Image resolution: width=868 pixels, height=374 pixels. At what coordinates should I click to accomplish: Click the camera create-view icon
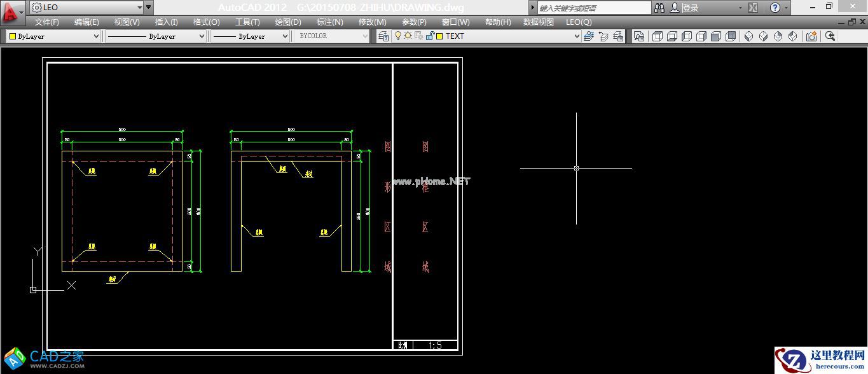tap(811, 36)
